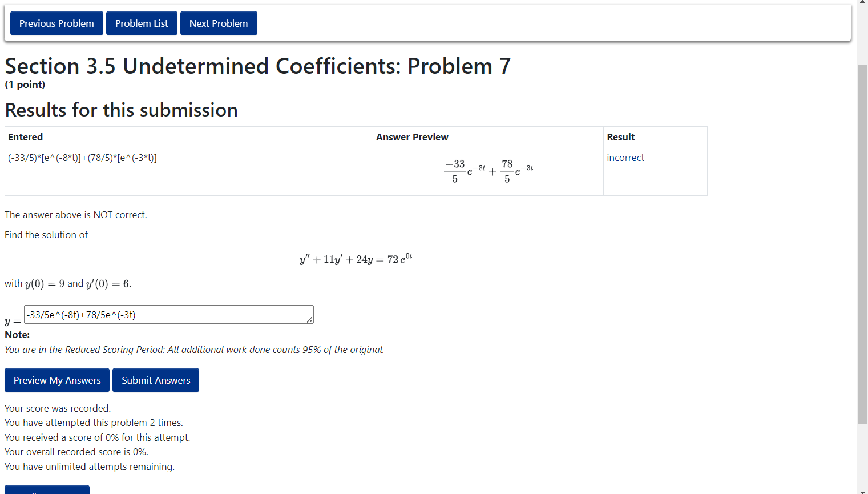868x494 pixels.
Task: Click the incorrect result cell
Action: [x=655, y=171]
